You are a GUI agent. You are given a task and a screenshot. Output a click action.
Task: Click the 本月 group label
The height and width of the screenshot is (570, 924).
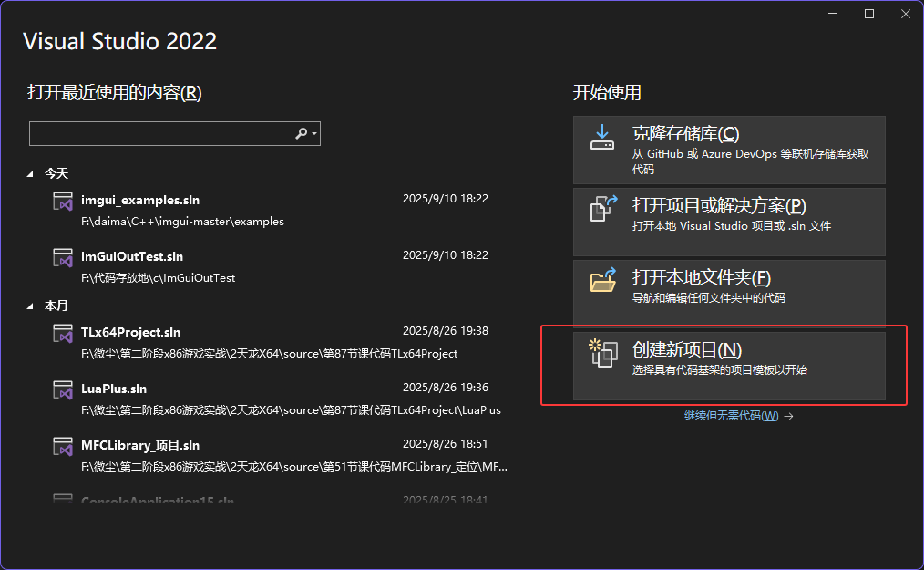56,306
